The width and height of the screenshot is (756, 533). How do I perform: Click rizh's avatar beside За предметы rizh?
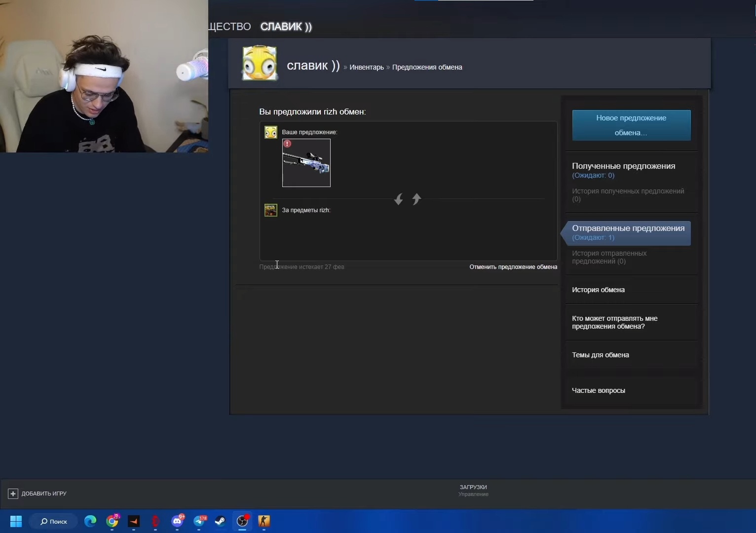pos(271,210)
